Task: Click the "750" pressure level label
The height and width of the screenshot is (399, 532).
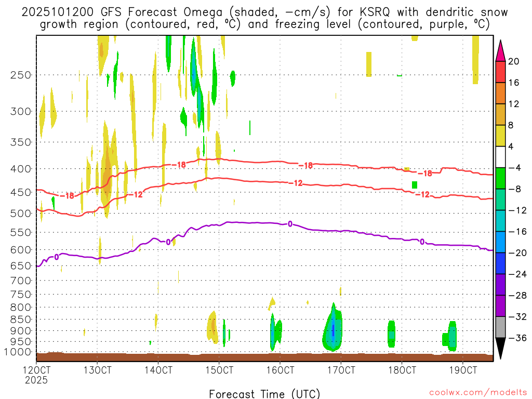Action: click(21, 295)
